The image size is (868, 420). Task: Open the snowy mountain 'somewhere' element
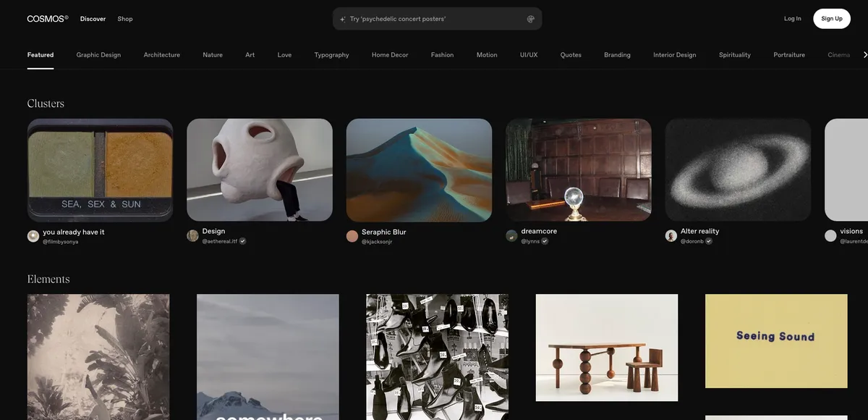[268, 357]
